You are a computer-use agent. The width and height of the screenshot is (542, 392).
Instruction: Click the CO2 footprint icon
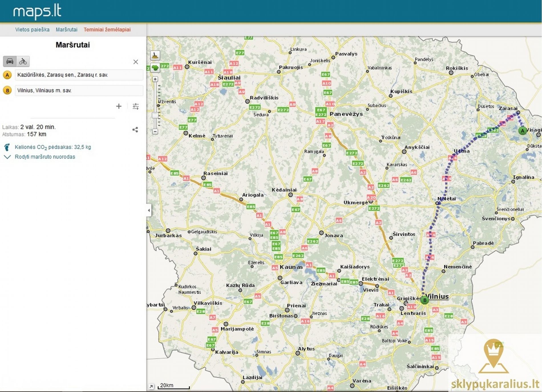coord(7,147)
